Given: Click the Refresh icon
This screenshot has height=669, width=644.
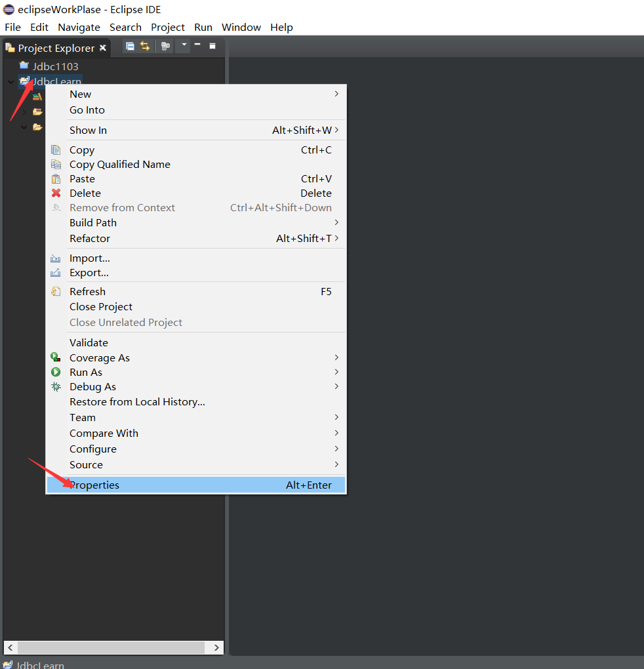Looking at the screenshot, I should [56, 291].
